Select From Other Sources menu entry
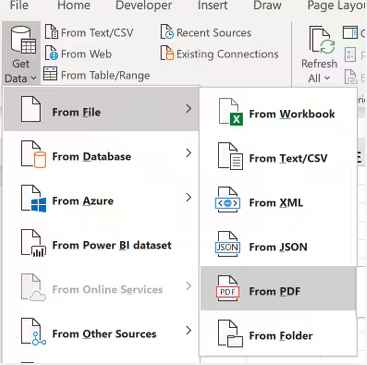This screenshot has width=367, height=365. click(x=101, y=331)
